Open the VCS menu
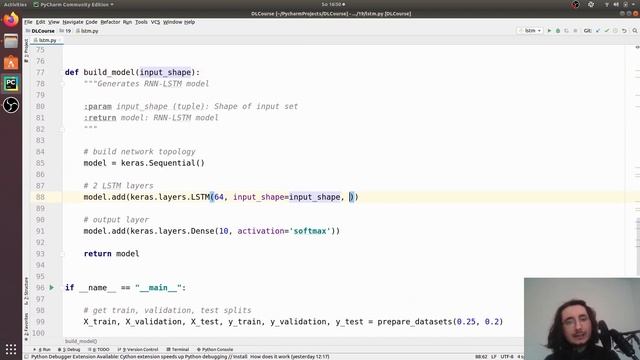 pyautogui.click(x=155, y=22)
